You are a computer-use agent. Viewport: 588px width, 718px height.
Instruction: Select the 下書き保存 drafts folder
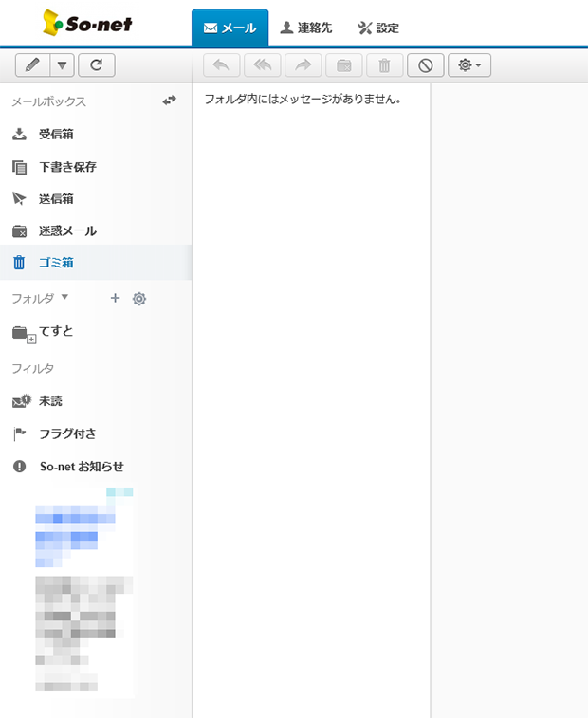66,167
